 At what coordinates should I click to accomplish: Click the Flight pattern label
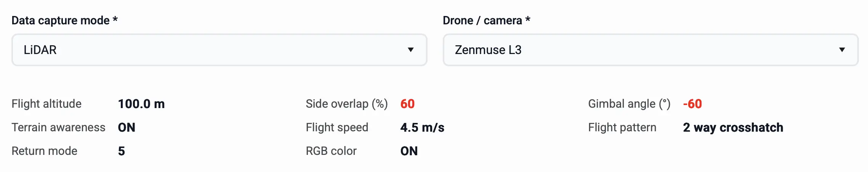point(622,127)
